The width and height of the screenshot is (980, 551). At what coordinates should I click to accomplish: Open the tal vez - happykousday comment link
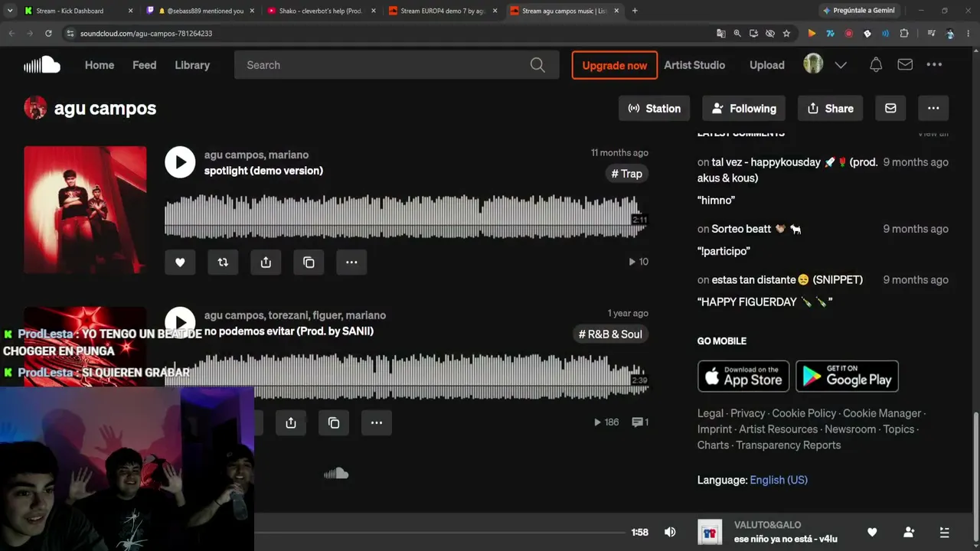coord(787,170)
